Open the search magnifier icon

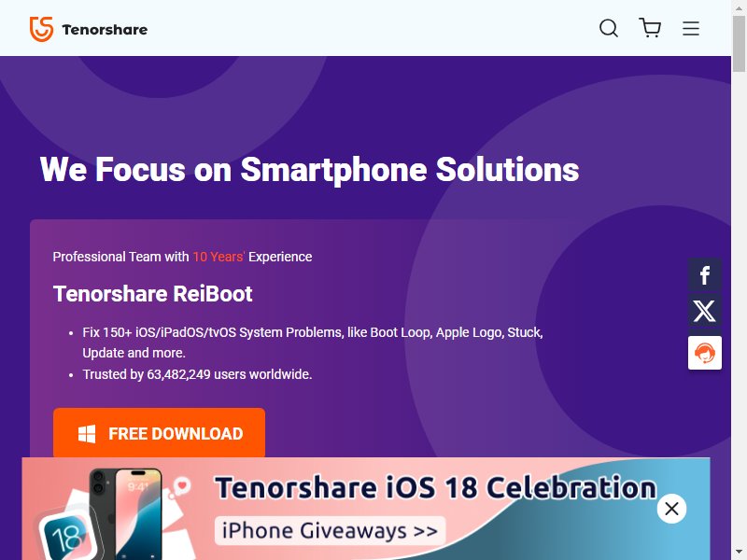pyautogui.click(x=609, y=28)
